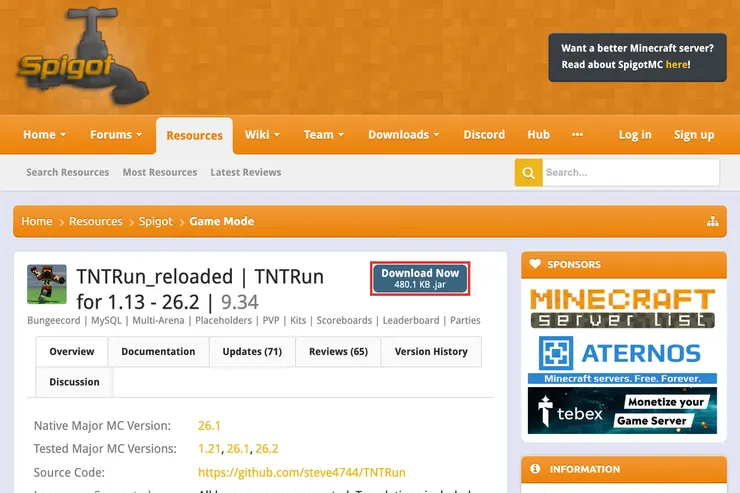
Task: Click the orange search magnifier icon
Action: click(x=529, y=173)
